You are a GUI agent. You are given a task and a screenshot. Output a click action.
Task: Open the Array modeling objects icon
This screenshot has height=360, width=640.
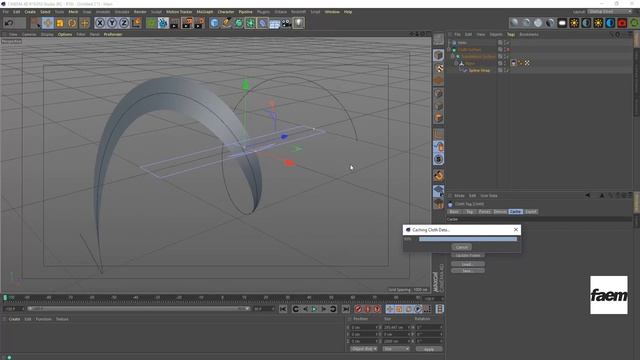coord(251,23)
